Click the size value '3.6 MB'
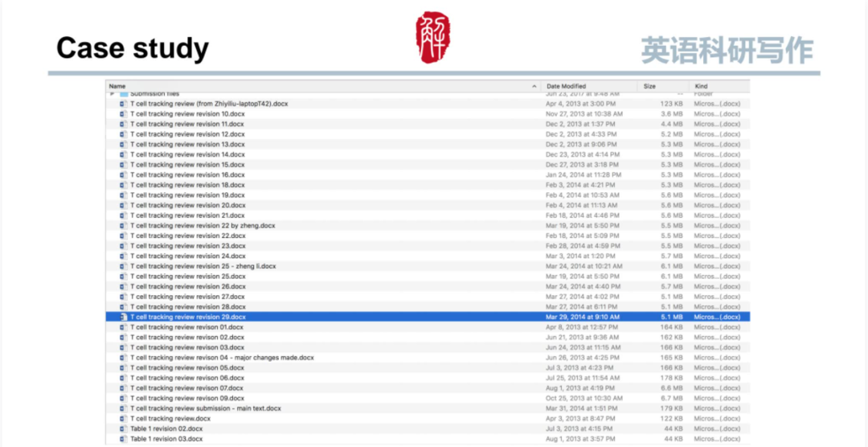Viewport: 868px width, 447px height. [671, 114]
